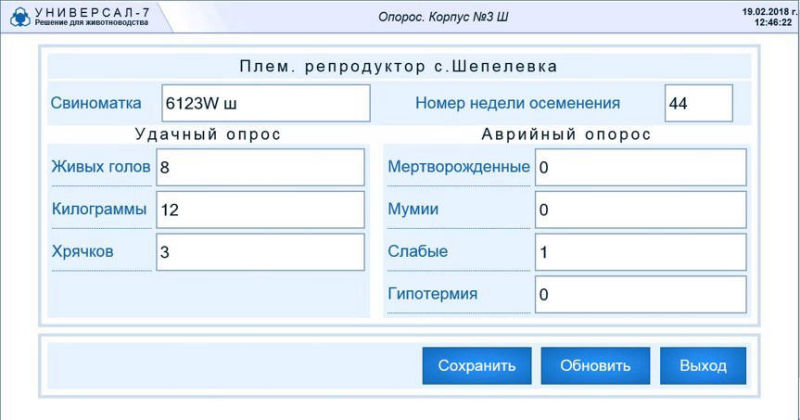Click the 'Удачный опрос' section heading
The image size is (800, 420).
click(208, 134)
